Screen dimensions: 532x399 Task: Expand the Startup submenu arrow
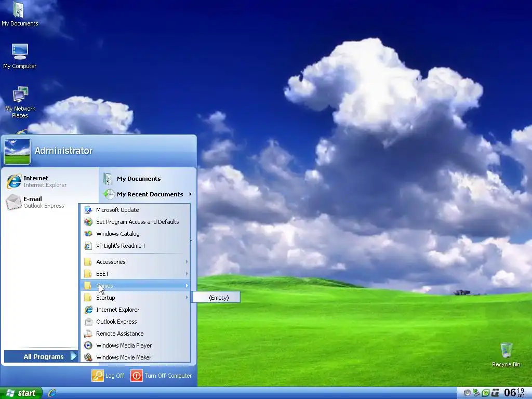tap(187, 298)
